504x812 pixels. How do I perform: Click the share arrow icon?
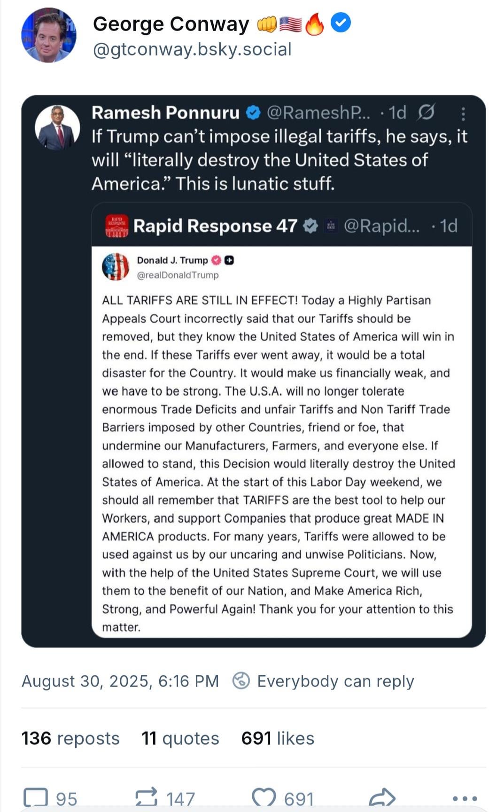pos(382,797)
